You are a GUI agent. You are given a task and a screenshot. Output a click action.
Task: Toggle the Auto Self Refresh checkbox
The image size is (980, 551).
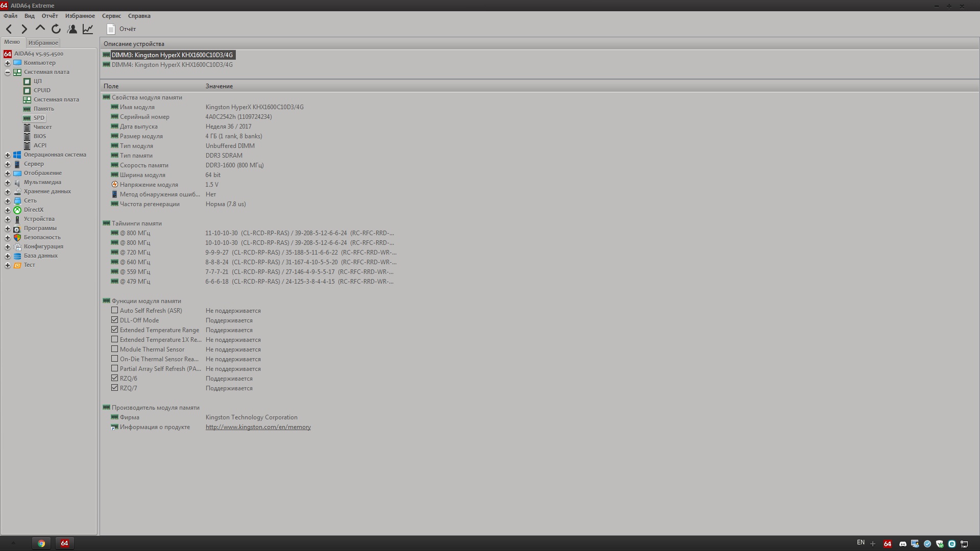coord(114,311)
